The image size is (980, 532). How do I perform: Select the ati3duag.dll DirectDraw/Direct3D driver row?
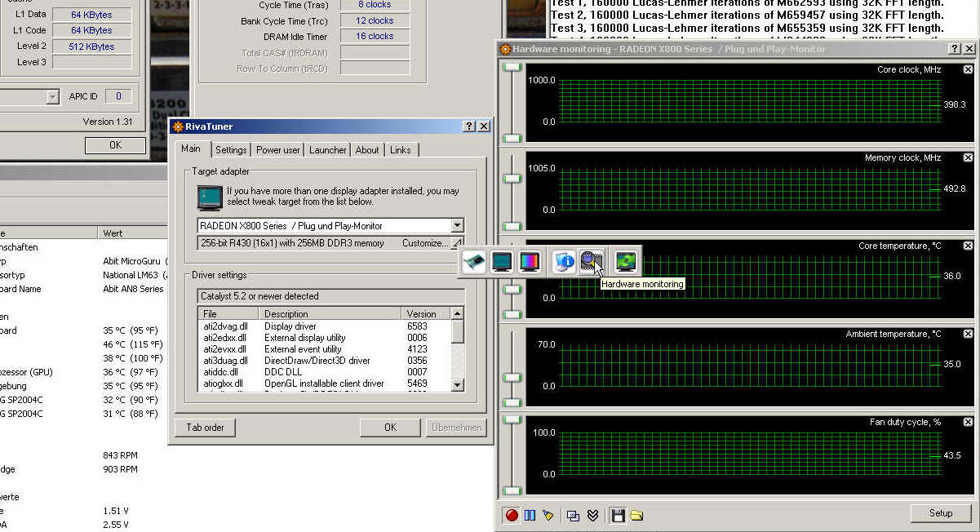click(325, 361)
